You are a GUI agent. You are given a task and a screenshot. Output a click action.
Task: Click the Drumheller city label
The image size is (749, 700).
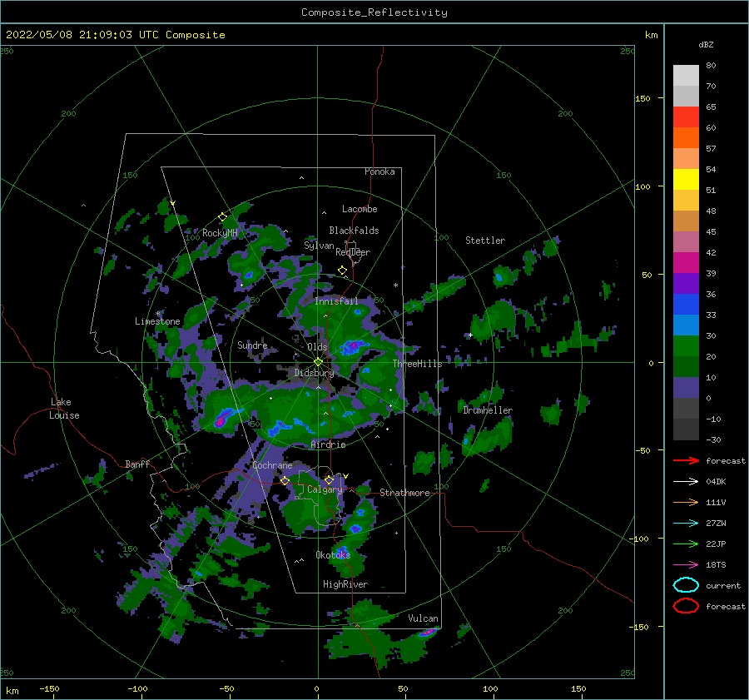(488, 410)
